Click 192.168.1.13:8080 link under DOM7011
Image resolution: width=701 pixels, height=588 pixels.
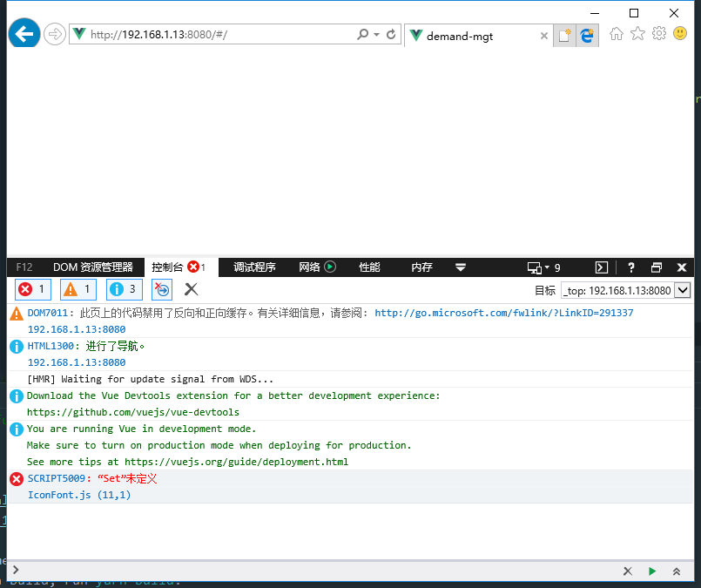point(77,329)
